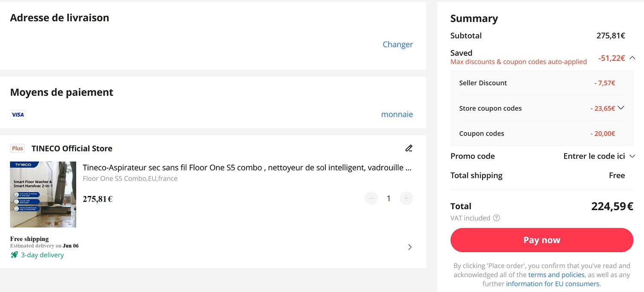Image resolution: width=644 pixels, height=292 pixels.
Task: Click the green 3-day delivery rocket icon
Action: coord(14,255)
